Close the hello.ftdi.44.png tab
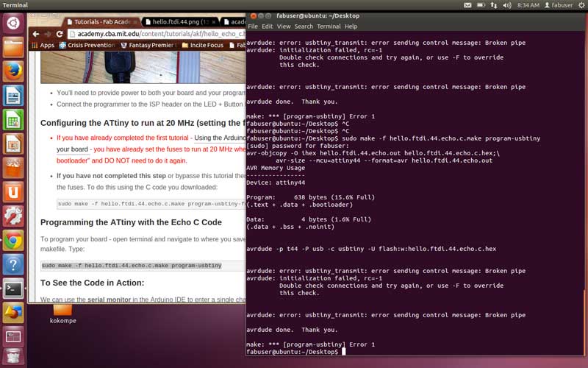The width and height of the screenshot is (588, 368). [x=213, y=22]
